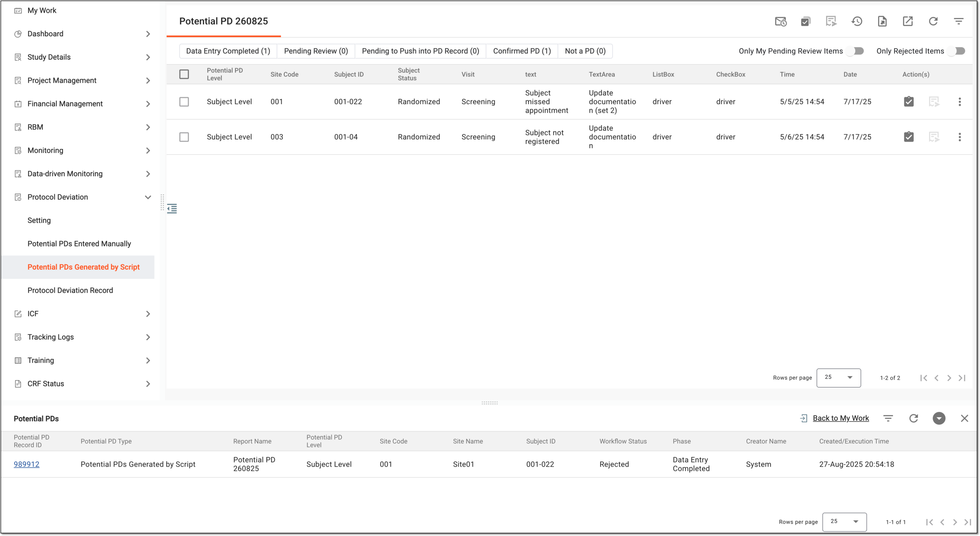Open rows per page dropdown in lower panel
The height and width of the screenshot is (536, 980).
pyautogui.click(x=845, y=522)
